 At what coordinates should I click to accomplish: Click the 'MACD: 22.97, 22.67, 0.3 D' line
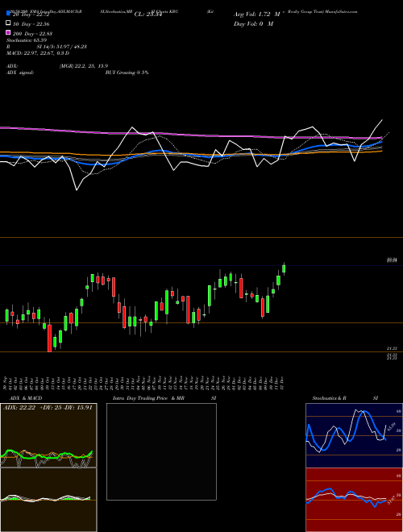[38, 53]
